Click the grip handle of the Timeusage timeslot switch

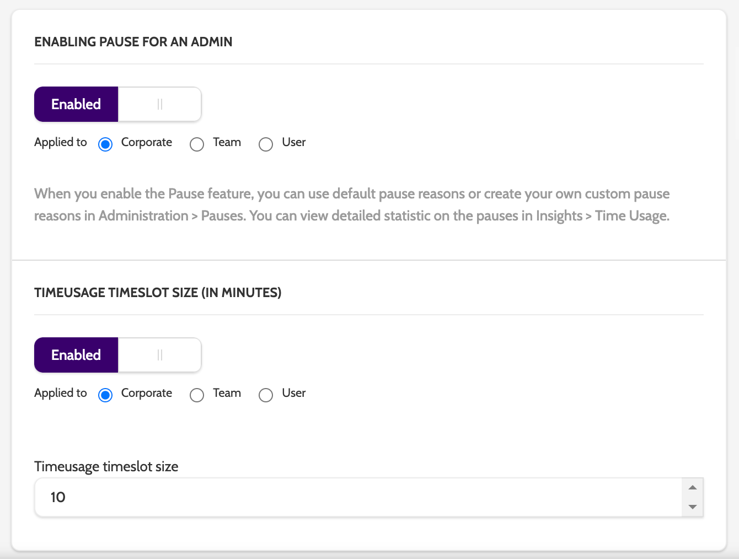(160, 355)
